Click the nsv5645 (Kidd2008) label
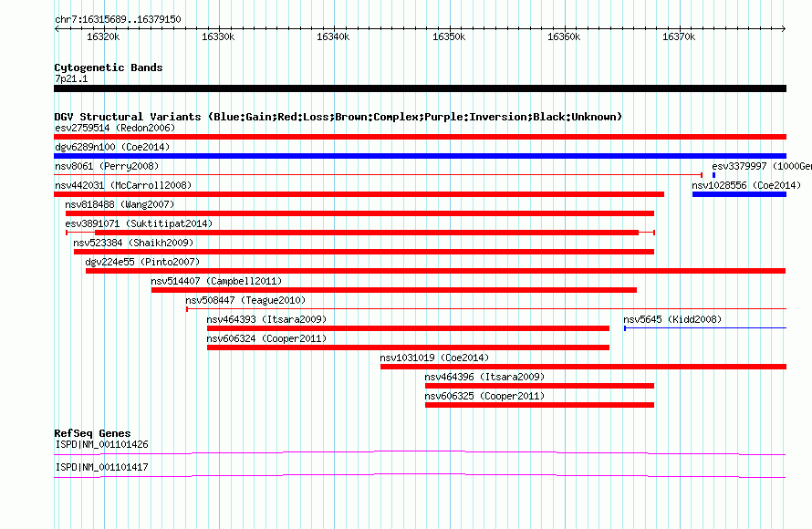This screenshot has height=529, width=812. tap(672, 319)
